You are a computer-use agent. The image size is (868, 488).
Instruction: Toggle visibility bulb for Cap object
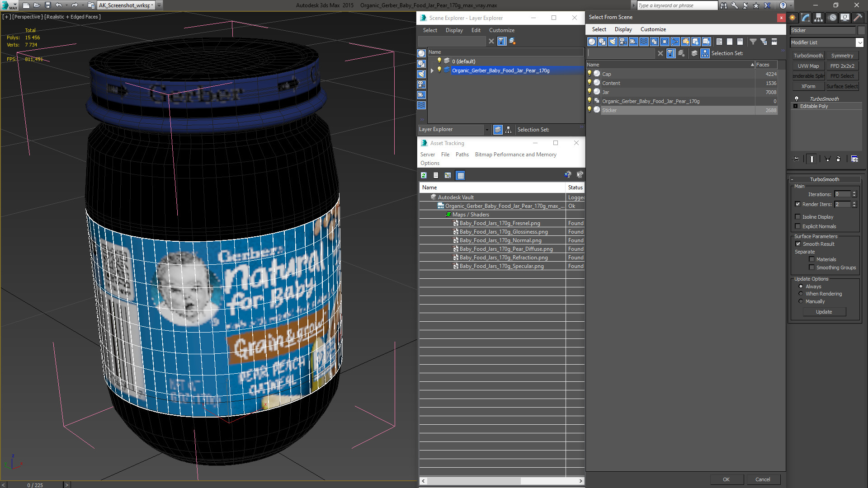click(589, 74)
